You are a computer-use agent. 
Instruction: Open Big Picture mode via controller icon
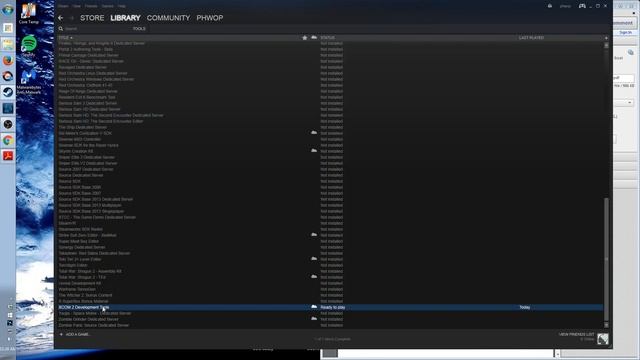[582, 6]
